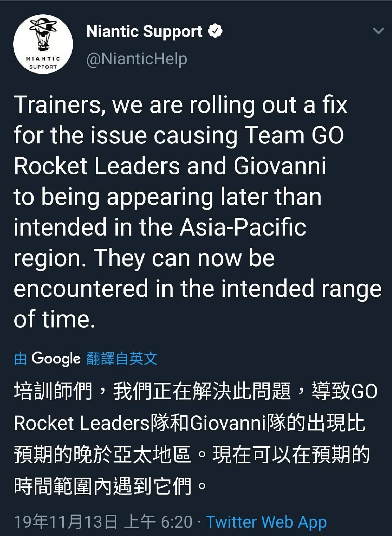Click the verified checkmark badge

[215, 31]
